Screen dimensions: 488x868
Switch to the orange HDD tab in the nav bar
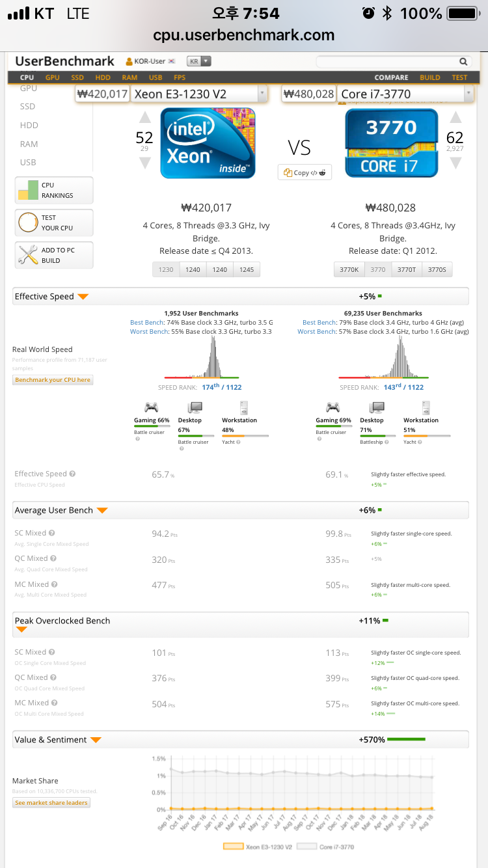[103, 77]
